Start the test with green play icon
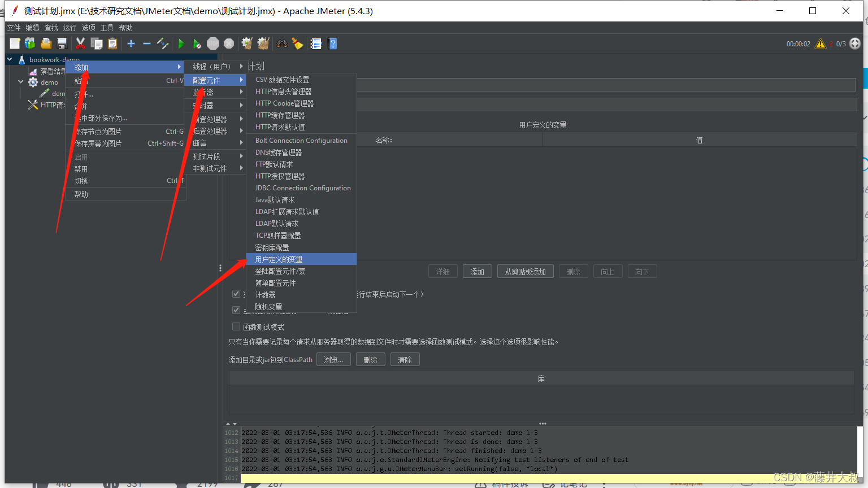The width and height of the screenshot is (868, 488). [x=181, y=43]
